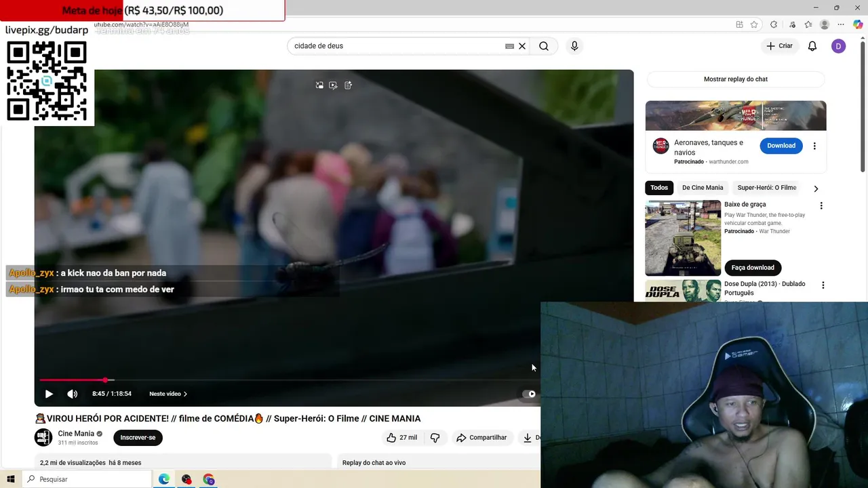Open the browser extensions puzzle icon

[x=774, y=24]
